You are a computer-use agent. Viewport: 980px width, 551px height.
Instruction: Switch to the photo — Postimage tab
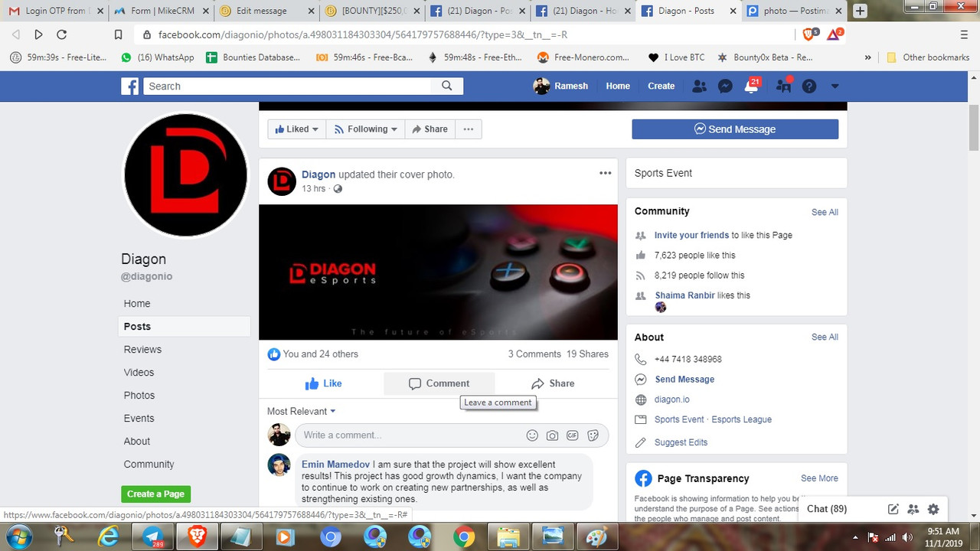point(792,11)
